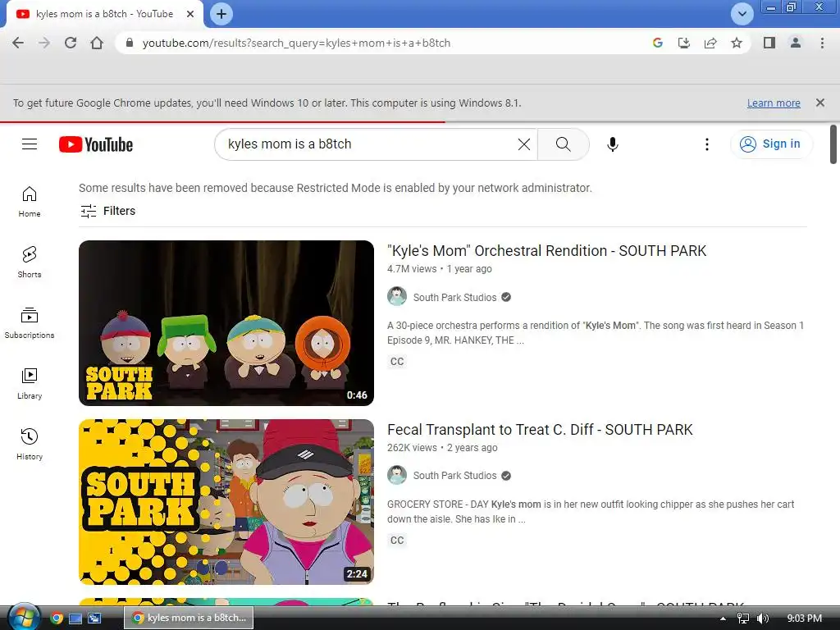Viewport: 840px width, 630px height.
Task: Play the Fecal Transplant video thumbnail
Action: 226,501
